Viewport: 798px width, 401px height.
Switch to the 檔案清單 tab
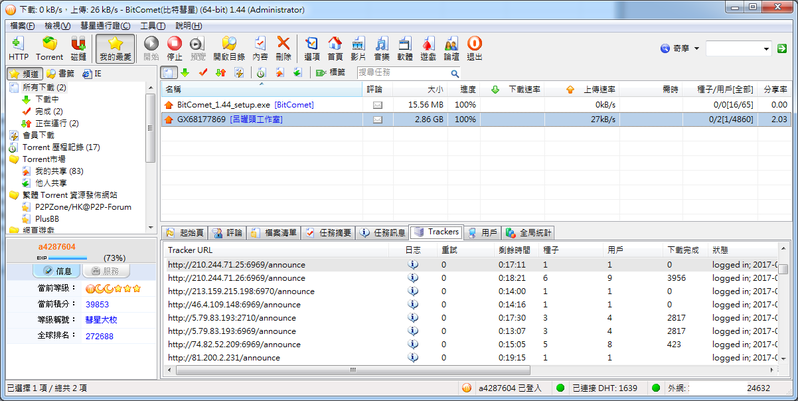coord(274,233)
